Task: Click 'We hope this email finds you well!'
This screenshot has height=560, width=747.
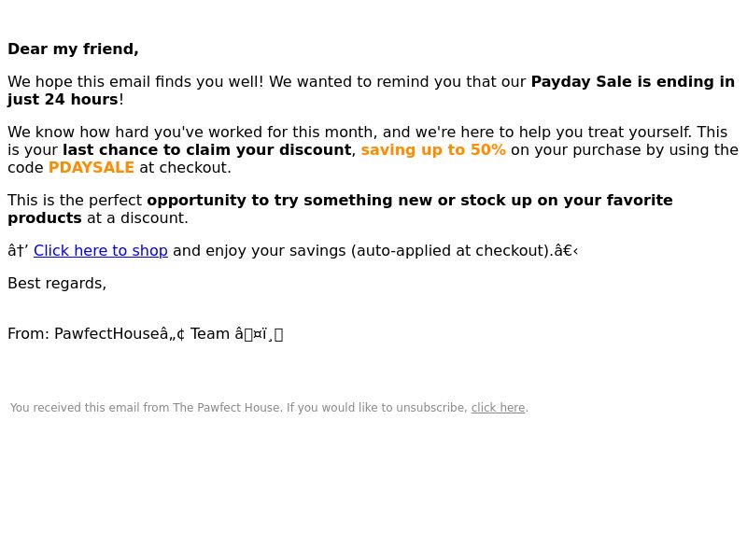Action: (x=135, y=82)
